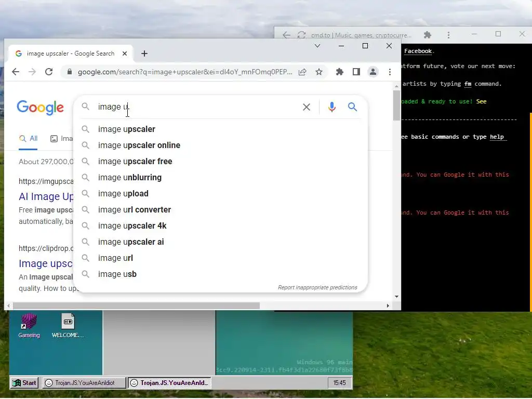Screen dimensions: 532x399
Task: Pick the suggestion 'image upscaler ai'
Action: point(220,242)
